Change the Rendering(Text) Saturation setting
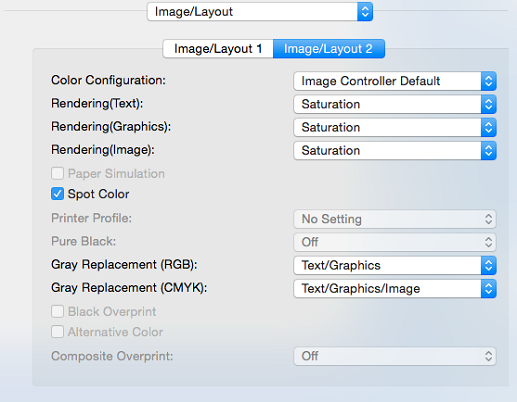517x402 pixels. pyautogui.click(x=395, y=104)
